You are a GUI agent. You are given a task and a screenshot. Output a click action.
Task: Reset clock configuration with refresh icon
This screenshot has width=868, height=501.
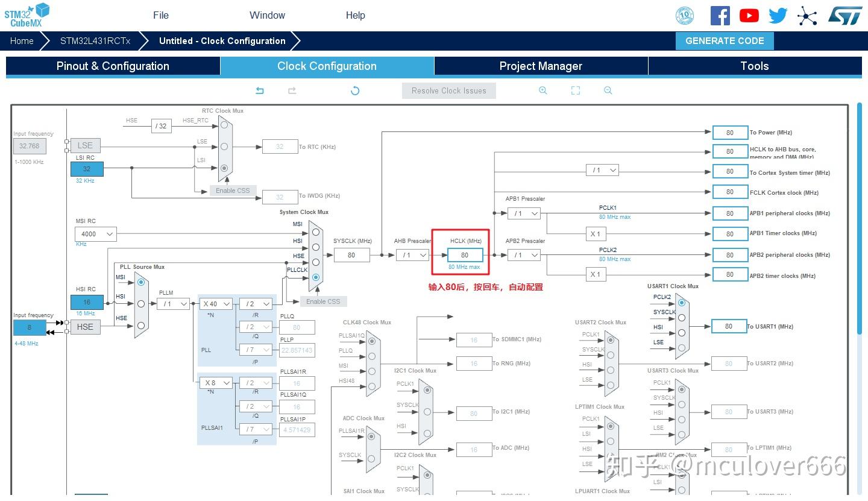(355, 90)
